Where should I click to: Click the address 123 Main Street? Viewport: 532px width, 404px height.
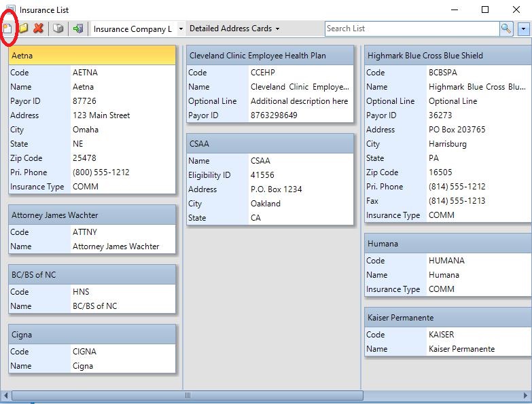click(x=101, y=115)
